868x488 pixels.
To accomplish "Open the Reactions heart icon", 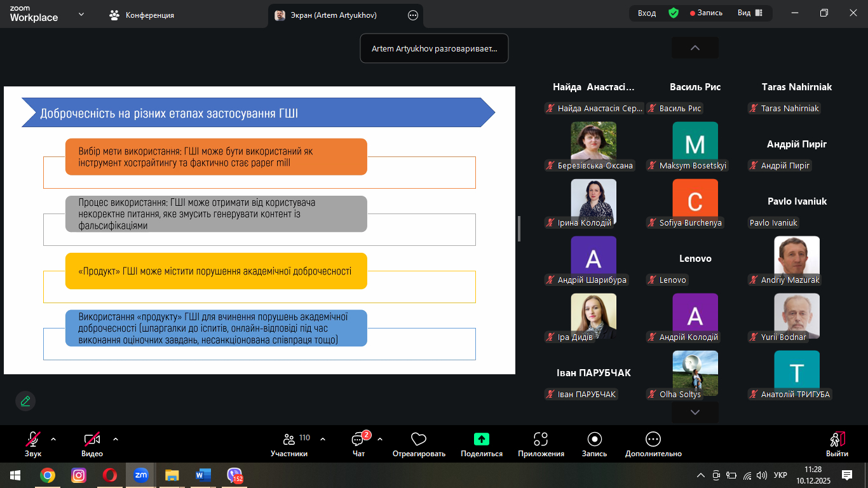I will click(418, 439).
